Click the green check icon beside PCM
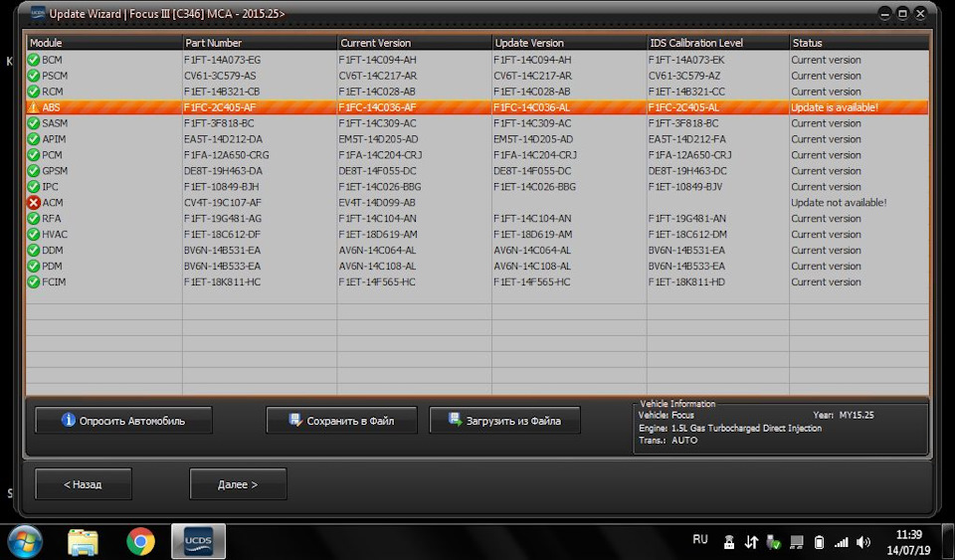 tap(34, 154)
